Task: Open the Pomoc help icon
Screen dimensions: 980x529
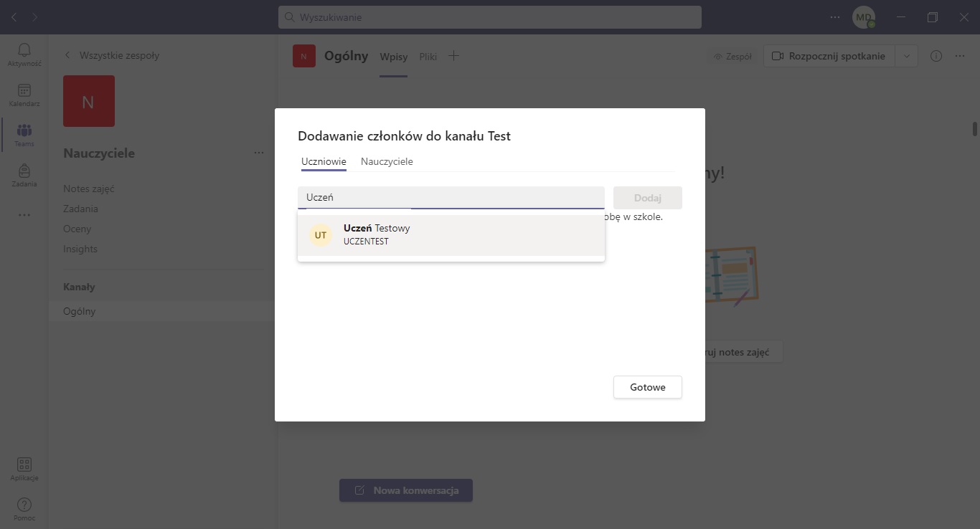Action: [24, 506]
